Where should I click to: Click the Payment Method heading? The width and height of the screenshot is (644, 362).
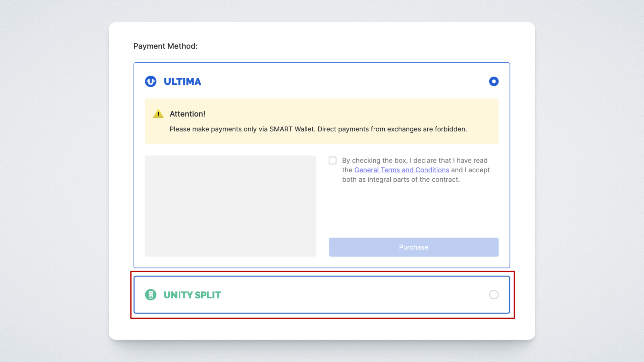pyautogui.click(x=165, y=46)
